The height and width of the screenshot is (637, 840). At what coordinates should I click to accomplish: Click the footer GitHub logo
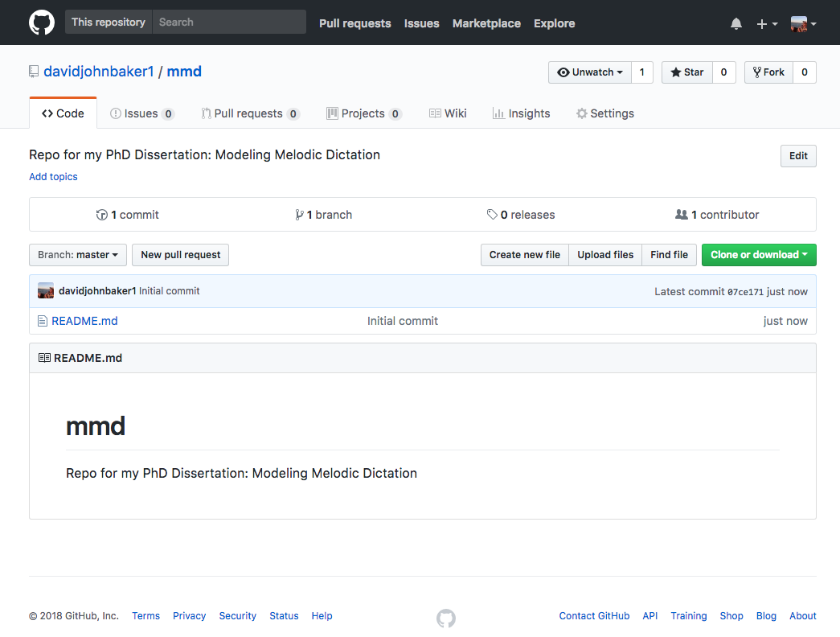(445, 619)
